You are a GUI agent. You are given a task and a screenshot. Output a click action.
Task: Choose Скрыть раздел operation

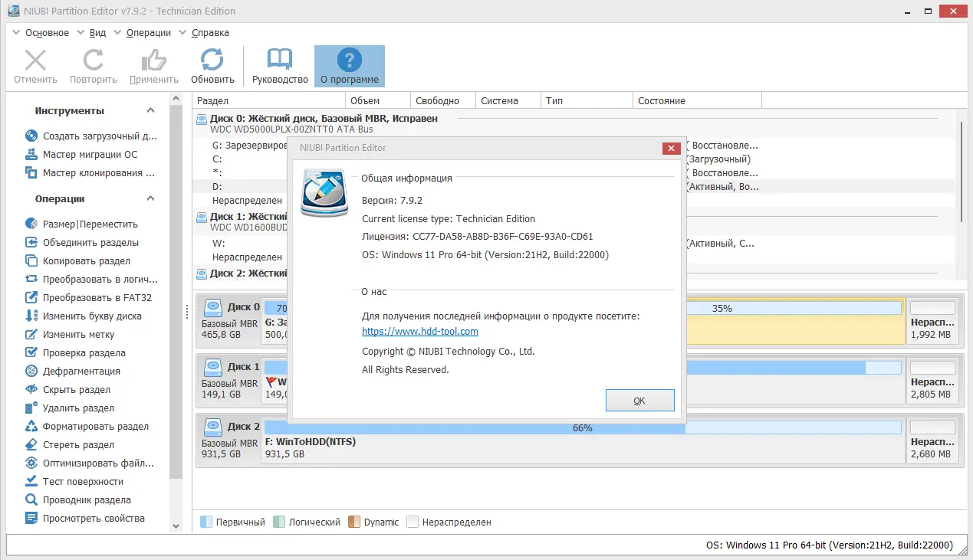tap(69, 390)
